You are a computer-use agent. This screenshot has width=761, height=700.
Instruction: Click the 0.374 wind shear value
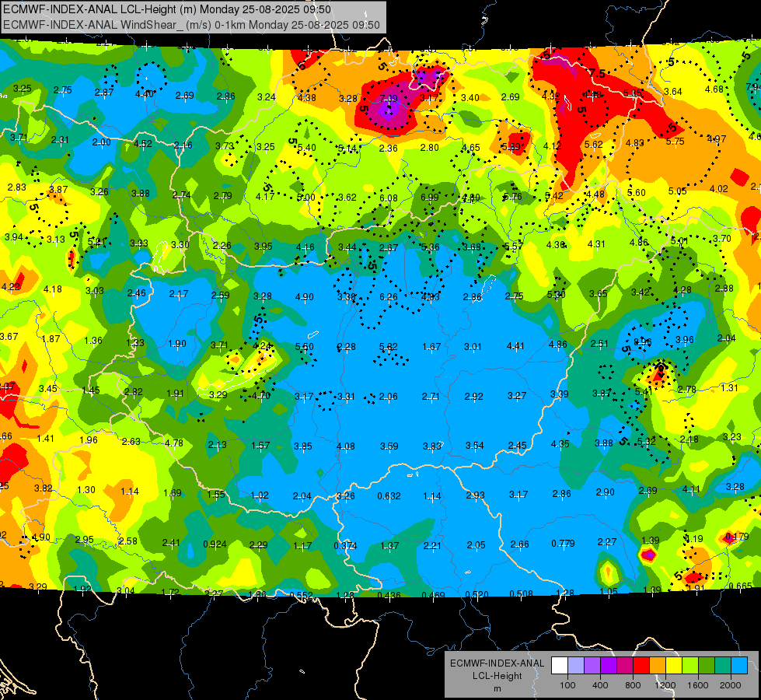click(x=346, y=545)
